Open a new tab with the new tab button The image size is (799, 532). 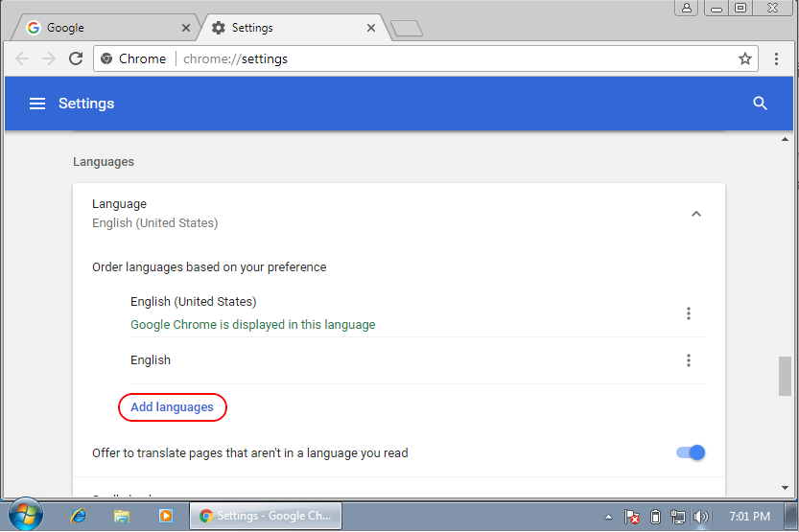[x=407, y=29]
